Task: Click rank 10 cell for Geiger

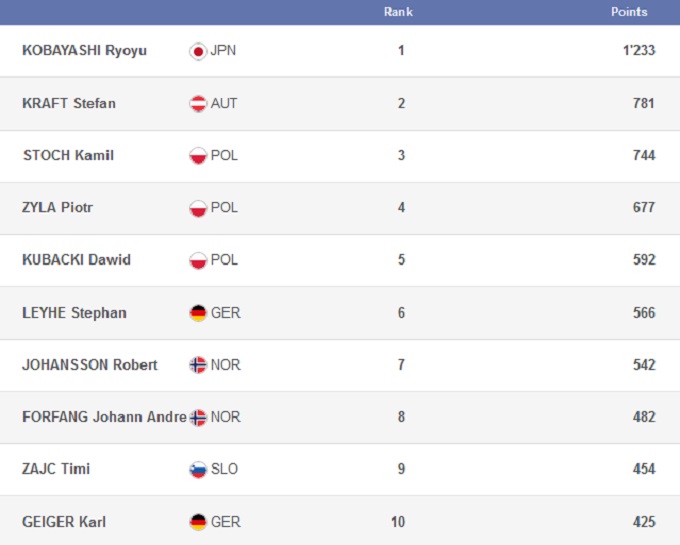Action: (x=400, y=521)
